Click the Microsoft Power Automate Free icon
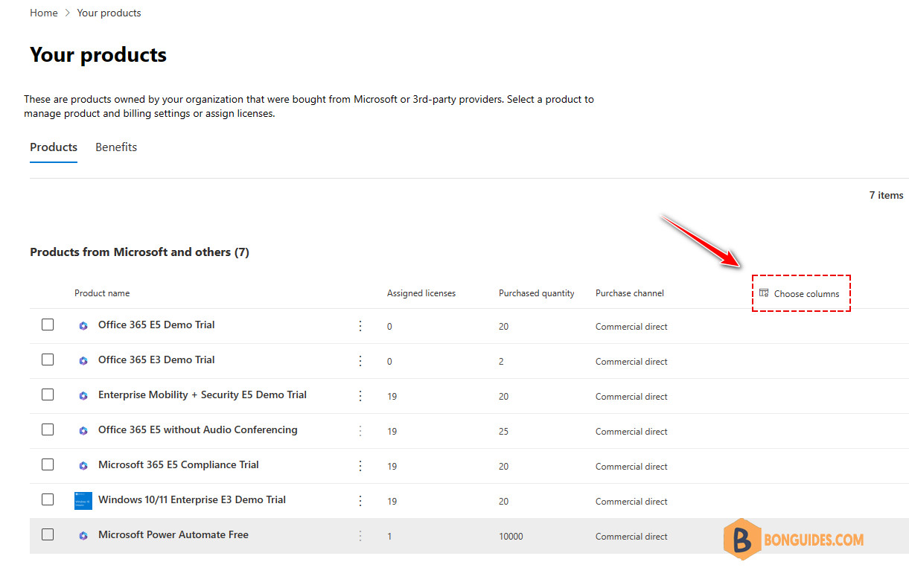 pos(83,535)
